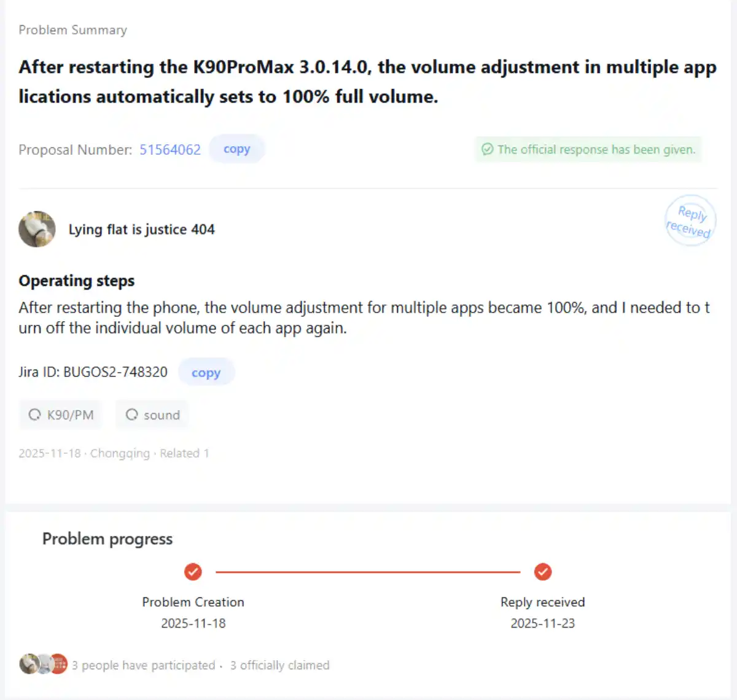
Task: Click the Problem Creation red checkmark
Action: tap(193, 572)
